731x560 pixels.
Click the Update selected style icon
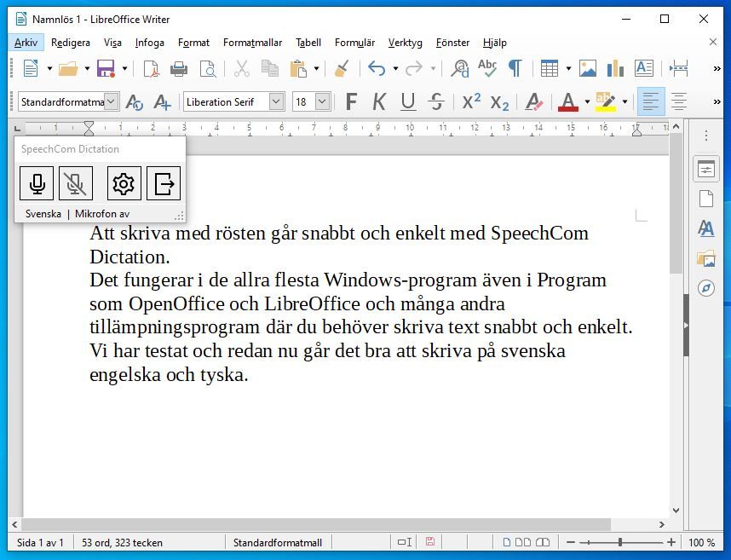pos(135,101)
